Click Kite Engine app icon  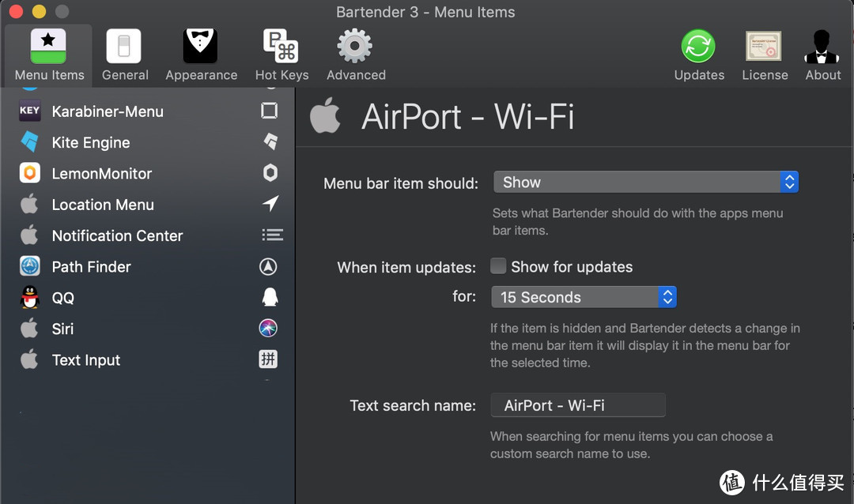[29, 141]
